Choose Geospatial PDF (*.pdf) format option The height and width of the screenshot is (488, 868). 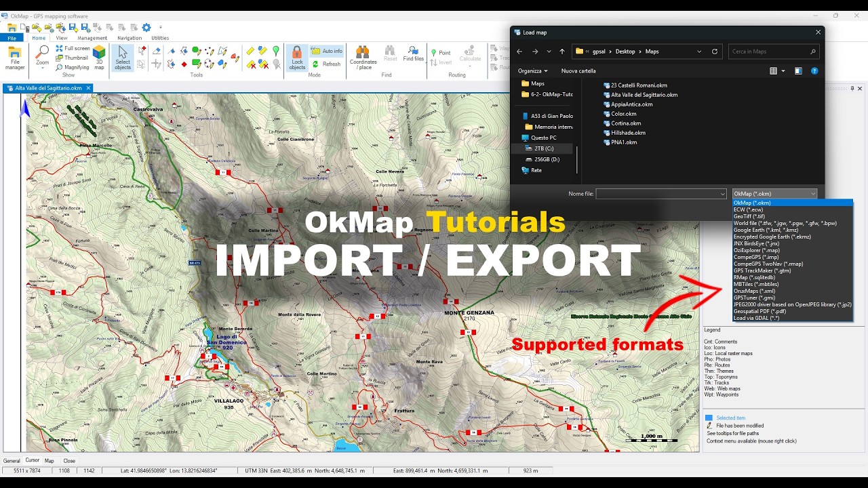point(793,311)
